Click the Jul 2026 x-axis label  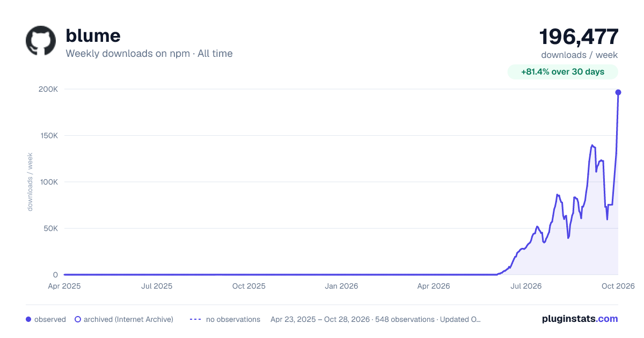point(525,286)
